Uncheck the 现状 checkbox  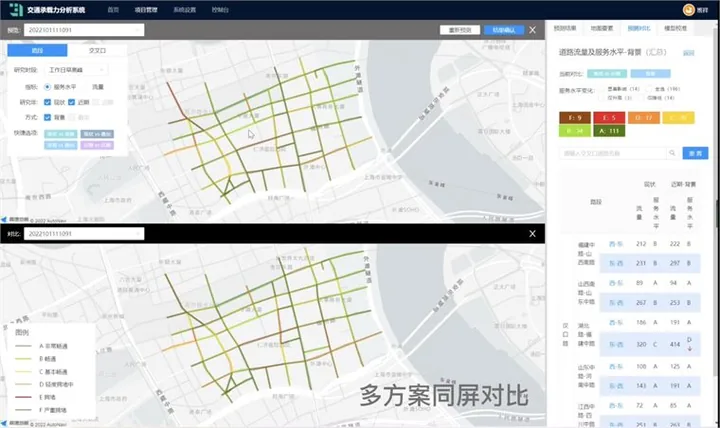tap(47, 102)
